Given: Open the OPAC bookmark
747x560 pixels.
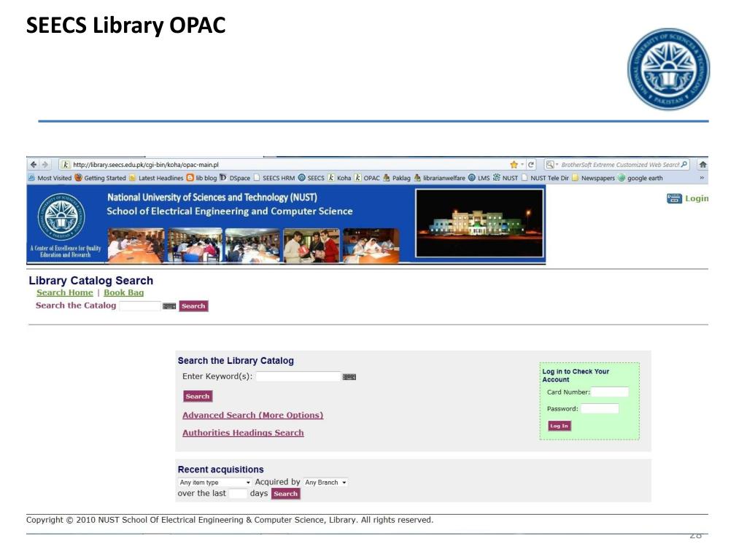Looking at the screenshot, I should tap(367, 178).
